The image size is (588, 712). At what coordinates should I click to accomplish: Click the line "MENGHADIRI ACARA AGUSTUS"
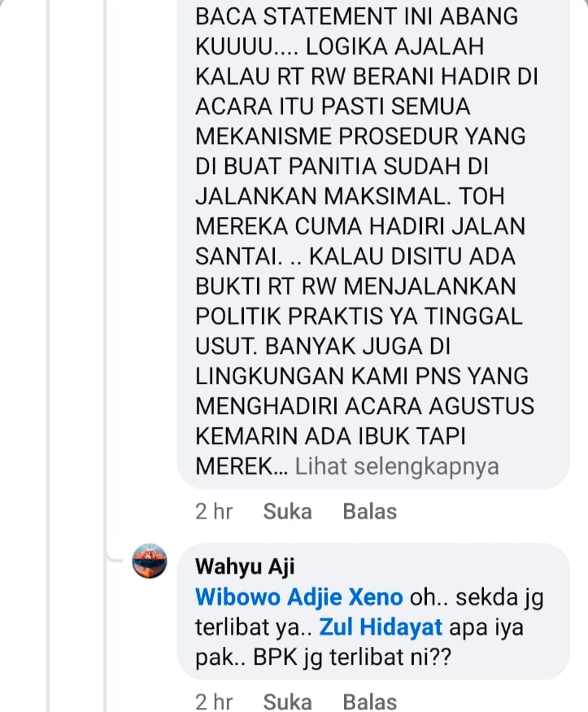[x=365, y=406]
